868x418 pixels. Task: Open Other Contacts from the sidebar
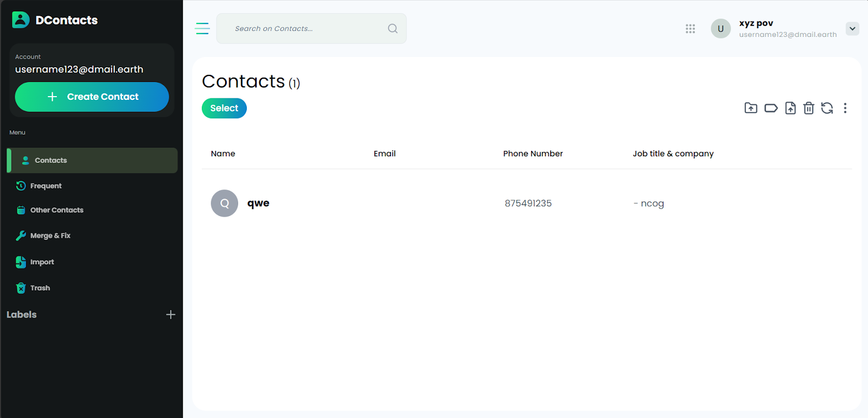(57, 210)
